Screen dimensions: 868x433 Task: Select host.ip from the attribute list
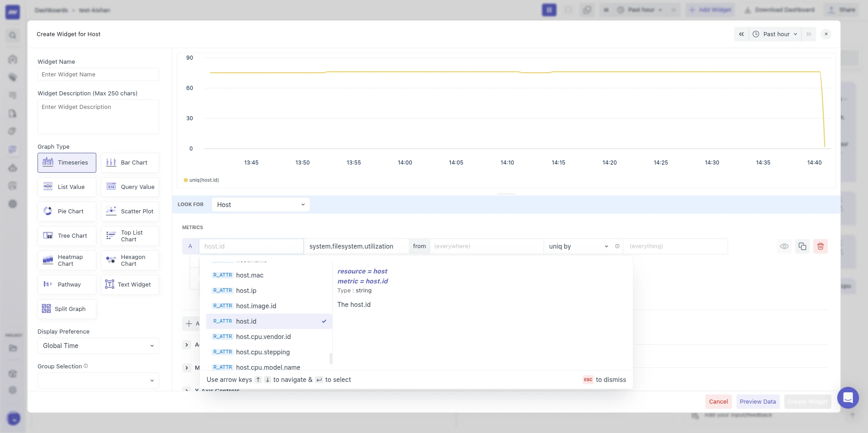[x=269, y=291]
